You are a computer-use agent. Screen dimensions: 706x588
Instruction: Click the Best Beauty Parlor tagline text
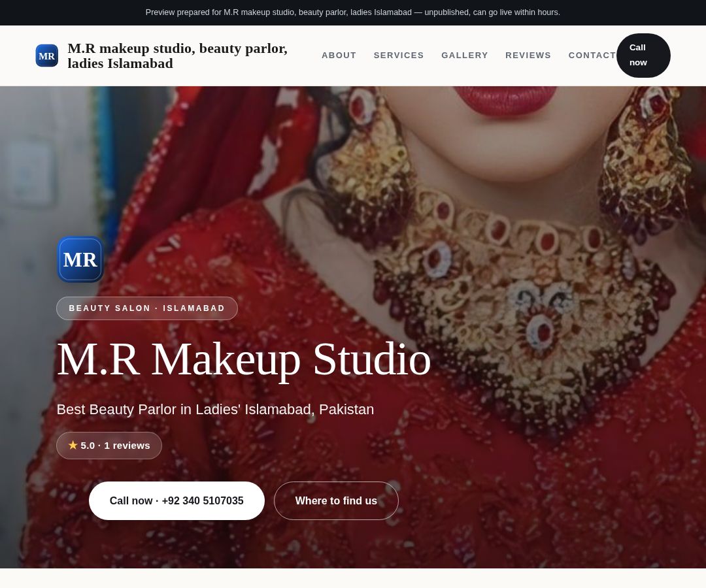click(x=215, y=410)
